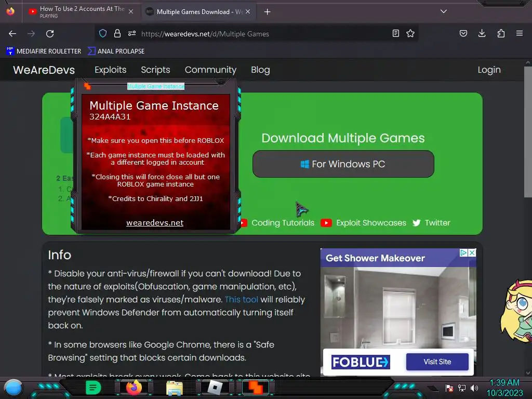
Task: Open the volume speaker icon
Action: pyautogui.click(x=474, y=388)
